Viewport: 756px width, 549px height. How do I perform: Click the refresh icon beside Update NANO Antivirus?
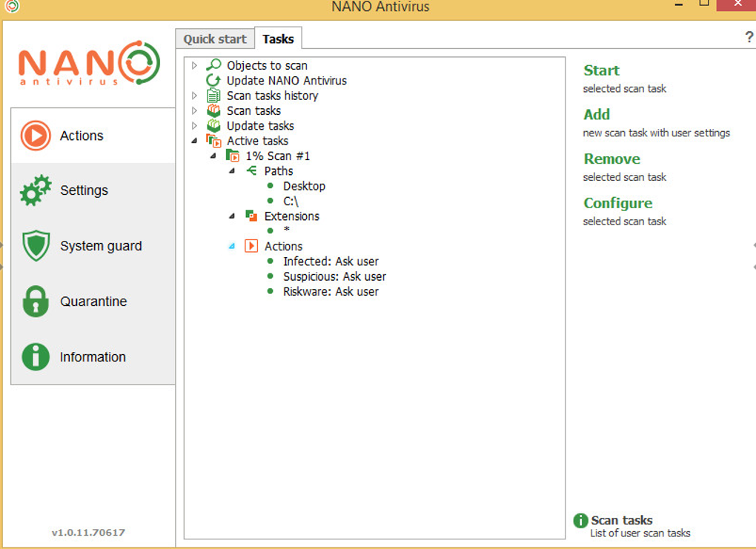213,81
